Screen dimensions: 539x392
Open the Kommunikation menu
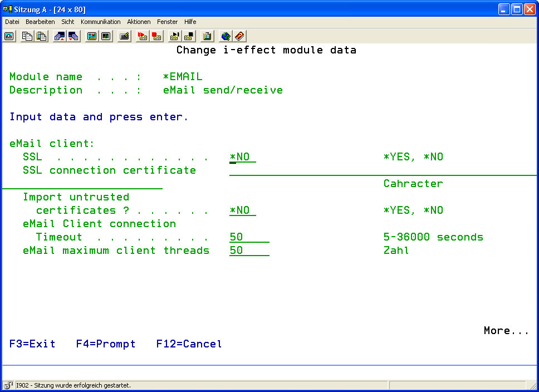[x=100, y=22]
